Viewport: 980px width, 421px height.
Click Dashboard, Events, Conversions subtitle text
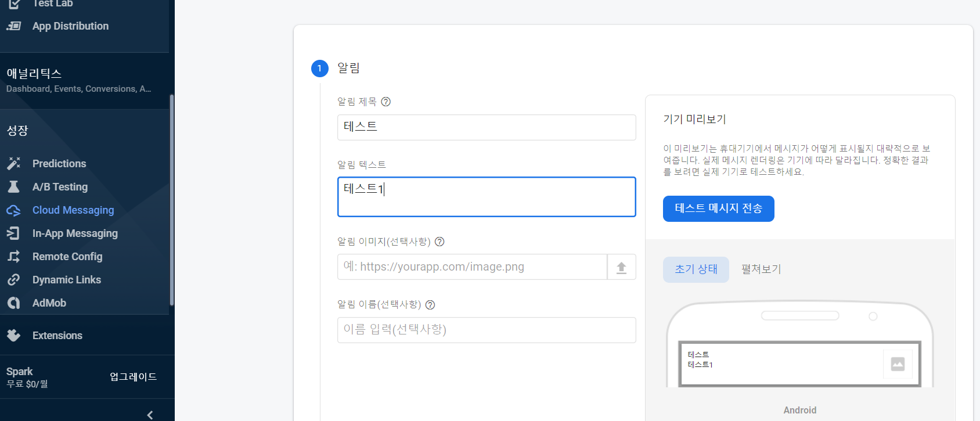click(x=79, y=89)
